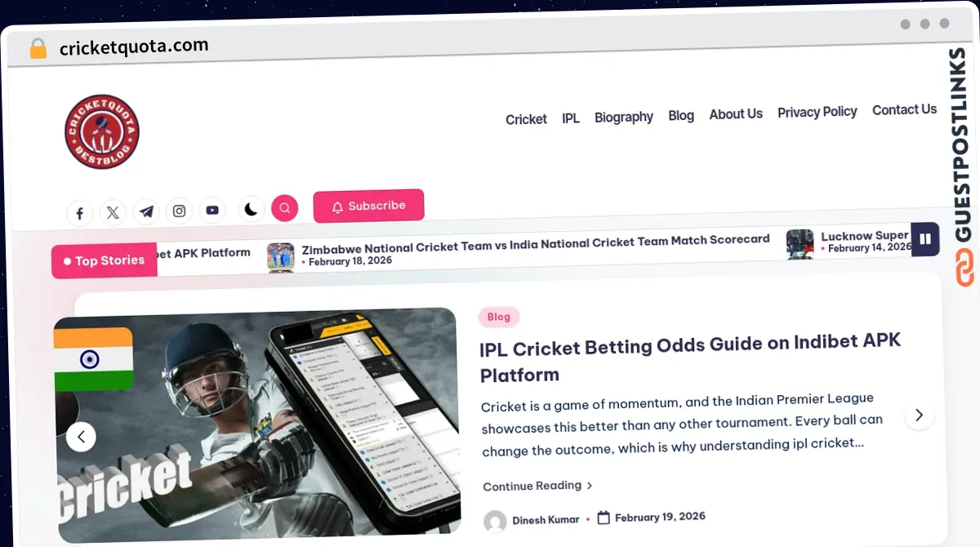The height and width of the screenshot is (547, 980).
Task: Open the Telegram social icon
Action: click(146, 211)
